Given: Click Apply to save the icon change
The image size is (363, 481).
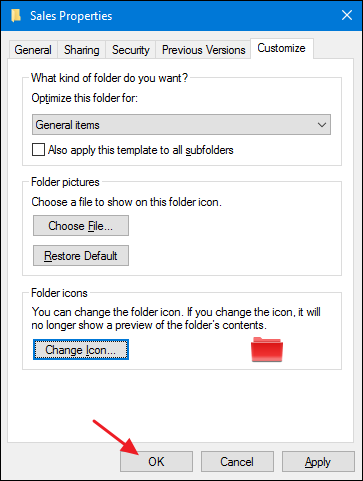Looking at the screenshot, I should (x=318, y=462).
